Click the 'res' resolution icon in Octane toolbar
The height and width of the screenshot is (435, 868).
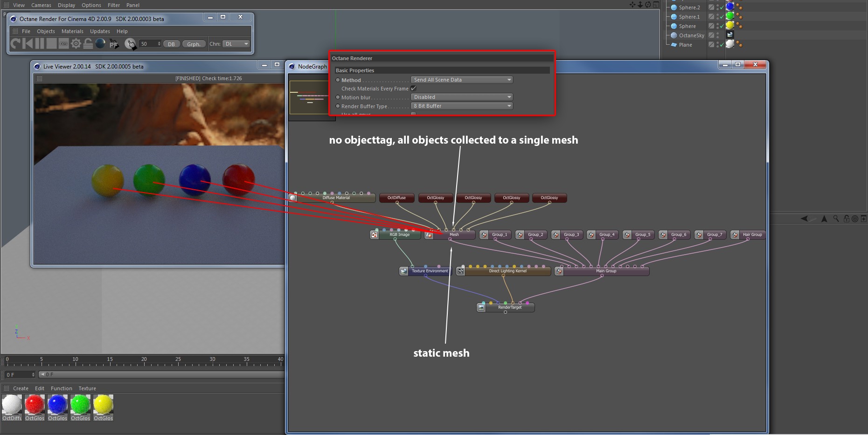[x=63, y=44]
